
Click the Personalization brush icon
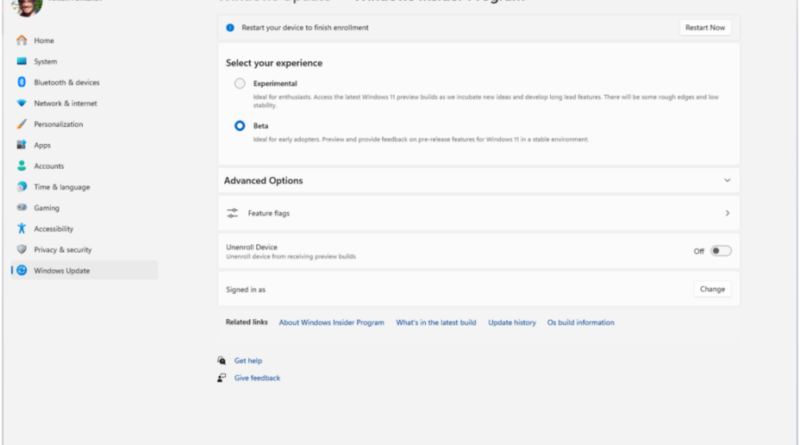pyautogui.click(x=22, y=125)
